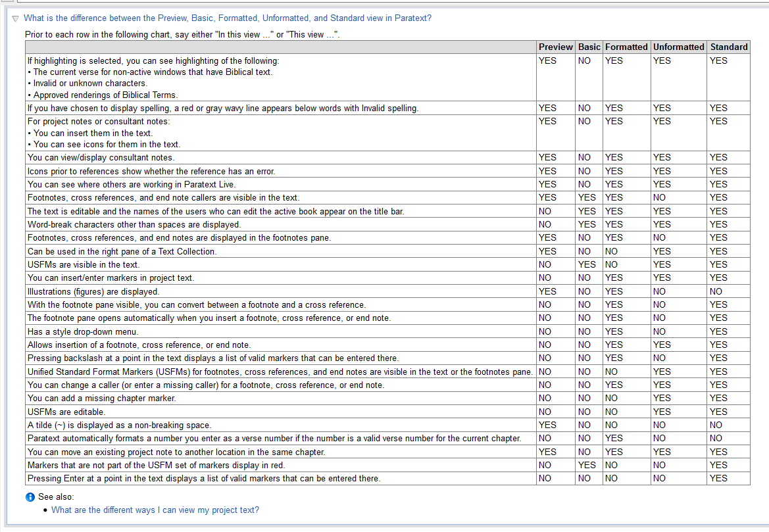The height and width of the screenshot is (532, 769).
Task: Click 'You can view/display consultant notes.'
Action: 101,157
